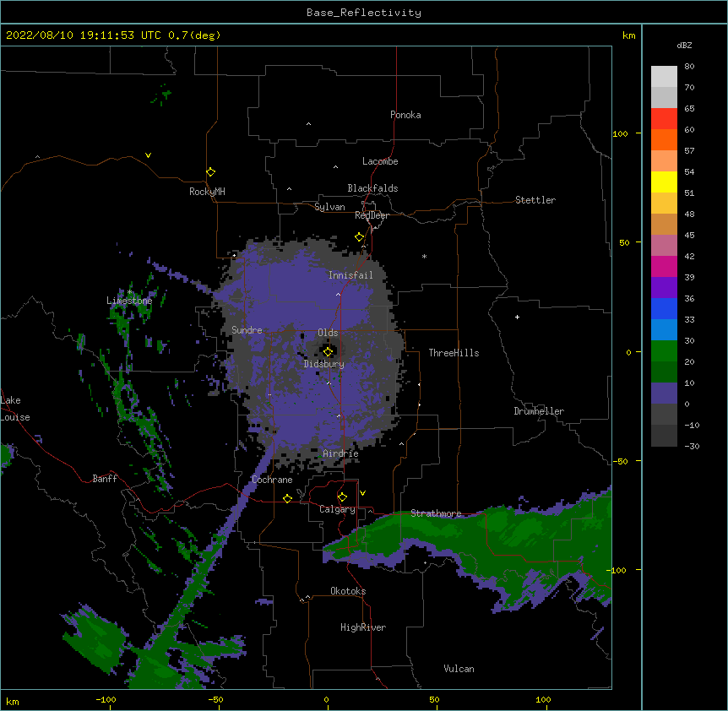
Task: Click the RedDeer label
Action: point(372,215)
